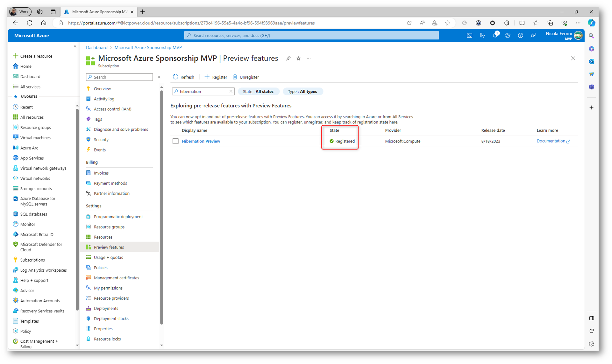Open Storage accounts from favorites

[x=32, y=188]
